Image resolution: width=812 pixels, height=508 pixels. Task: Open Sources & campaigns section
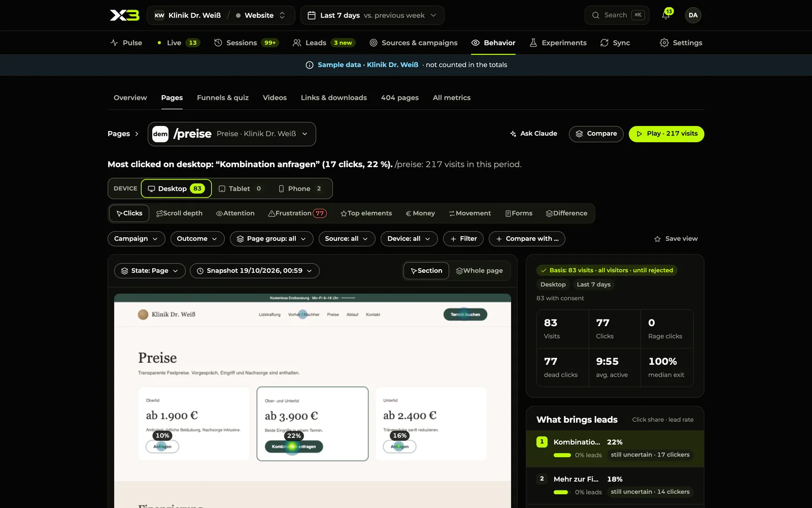(x=413, y=43)
